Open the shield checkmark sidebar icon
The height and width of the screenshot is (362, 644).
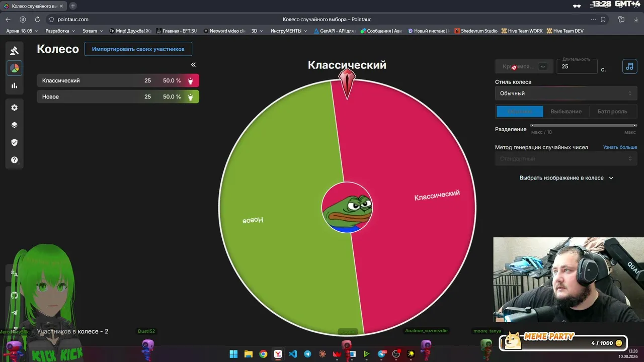coord(14,142)
